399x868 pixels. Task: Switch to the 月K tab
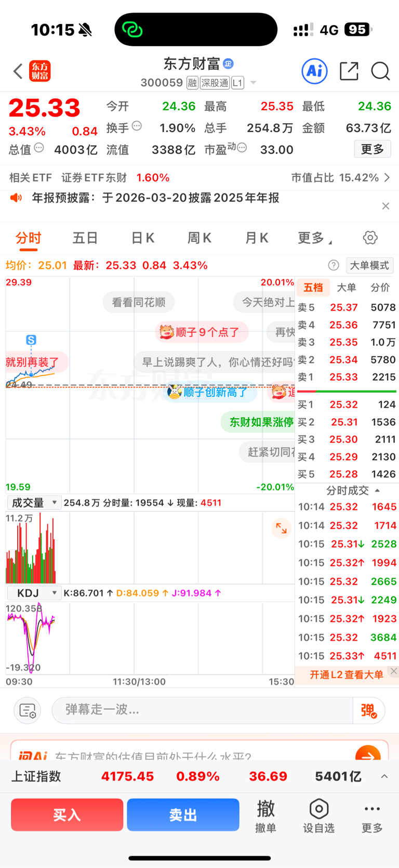[256, 238]
